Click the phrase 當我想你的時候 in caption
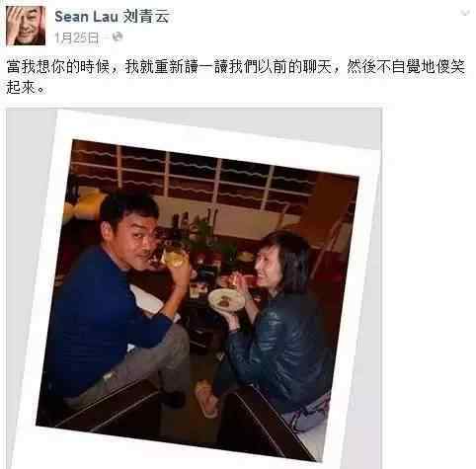 58,67
